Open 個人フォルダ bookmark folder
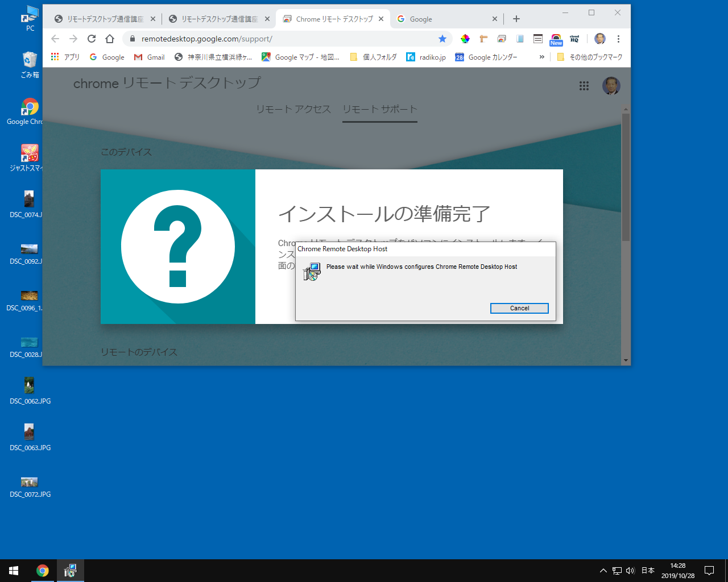This screenshot has height=582, width=728. pyautogui.click(x=373, y=57)
